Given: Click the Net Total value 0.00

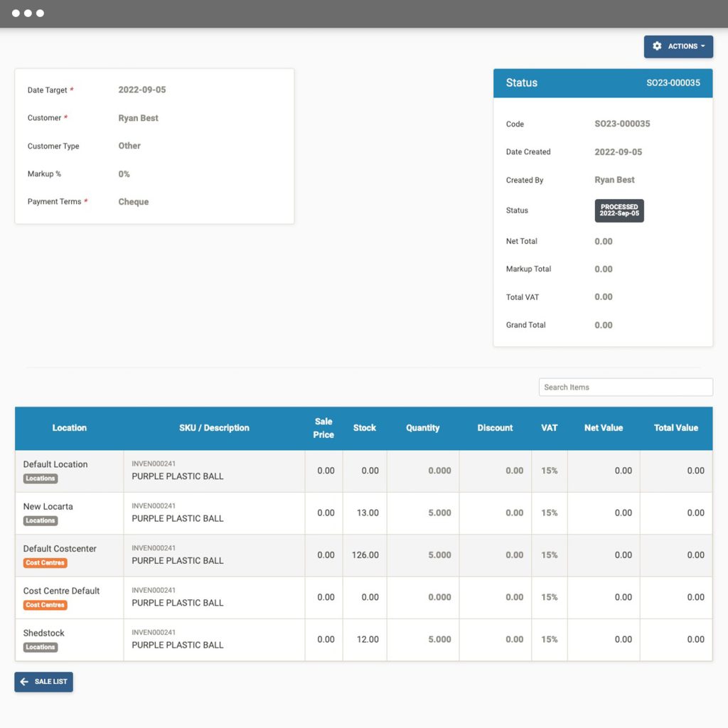Looking at the screenshot, I should 604,242.
